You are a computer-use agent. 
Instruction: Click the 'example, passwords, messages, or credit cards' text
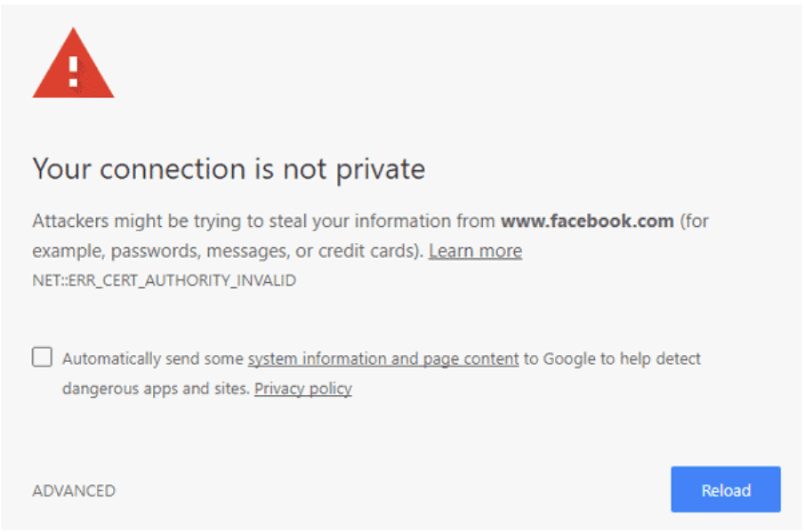[x=226, y=251]
